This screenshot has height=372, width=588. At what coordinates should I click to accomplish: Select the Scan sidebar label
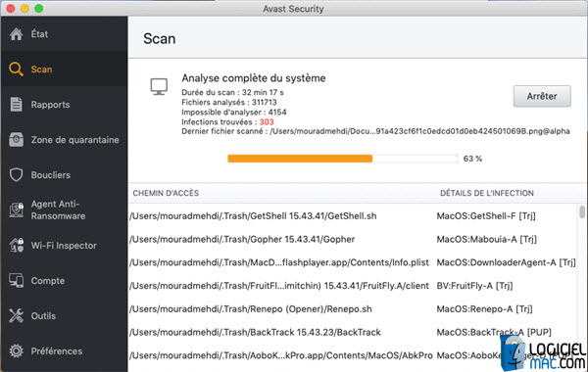(41, 70)
